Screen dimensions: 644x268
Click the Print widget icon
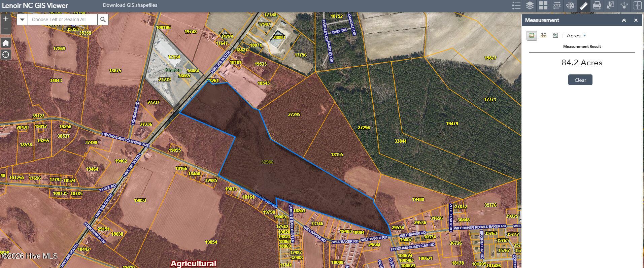click(x=597, y=6)
